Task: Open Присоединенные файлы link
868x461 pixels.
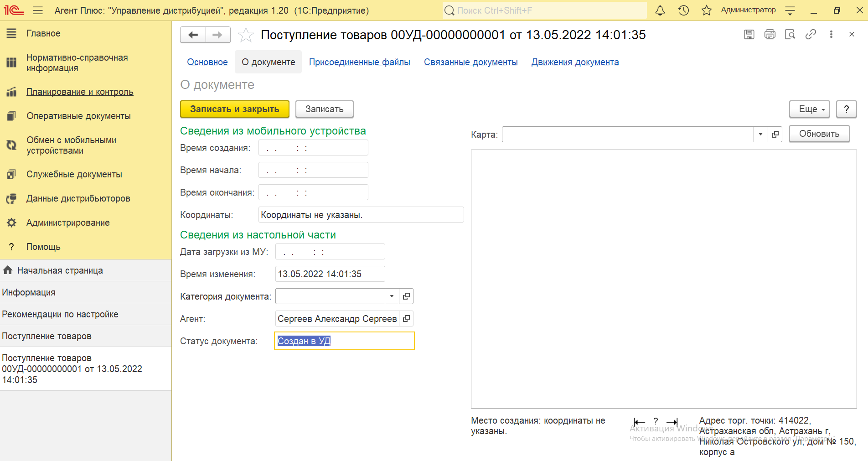Action: click(360, 62)
